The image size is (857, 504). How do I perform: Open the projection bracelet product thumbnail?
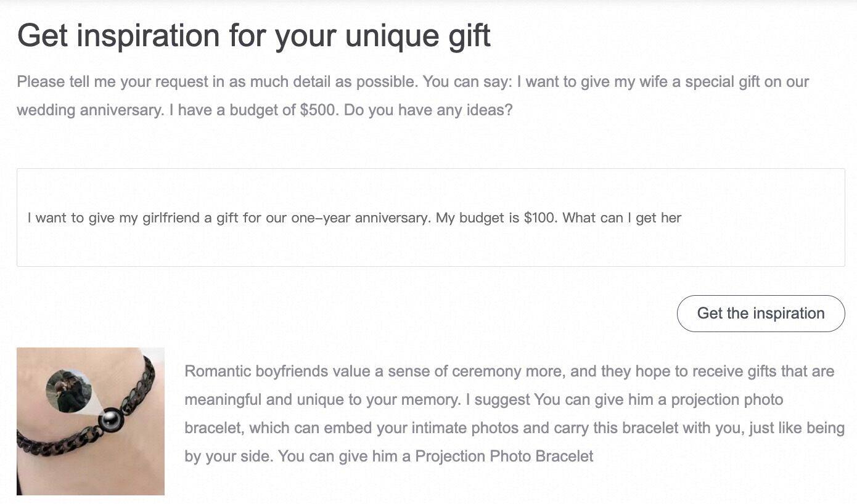pos(91,421)
